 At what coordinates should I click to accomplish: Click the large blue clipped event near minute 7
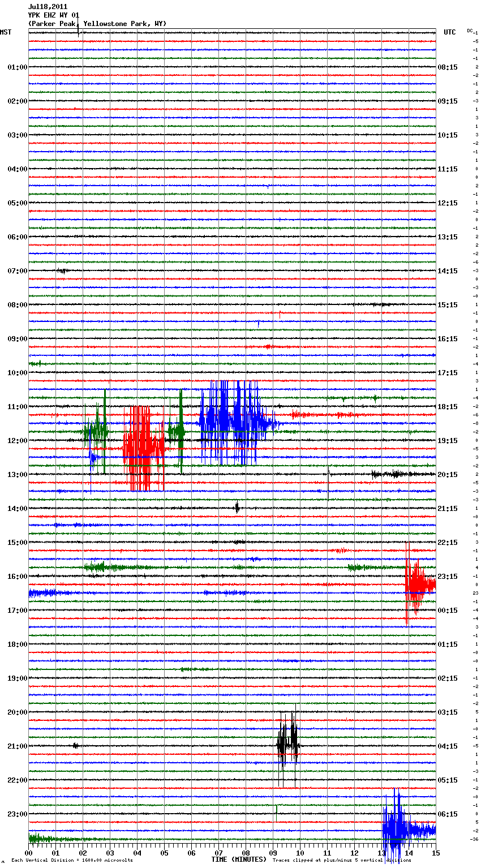238,423
